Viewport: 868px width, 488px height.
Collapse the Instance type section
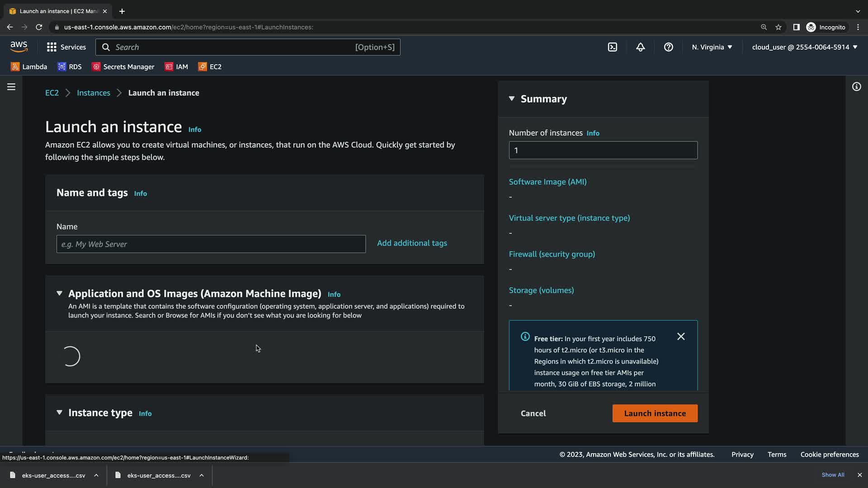(x=59, y=413)
